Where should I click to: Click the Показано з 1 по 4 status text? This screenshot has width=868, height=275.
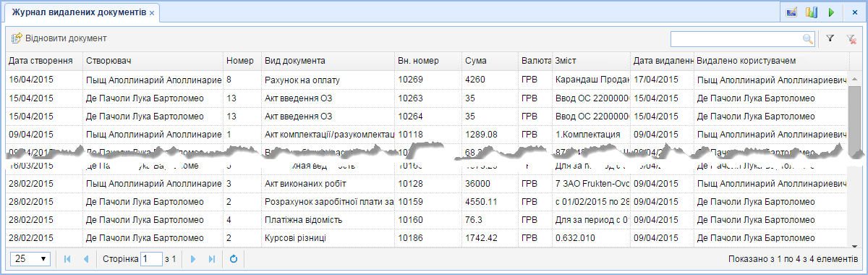[793, 258]
